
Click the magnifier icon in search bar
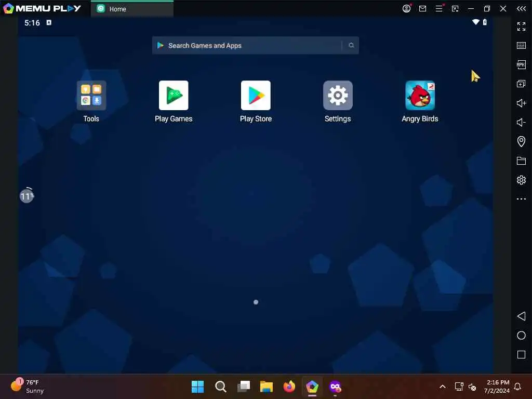click(x=351, y=46)
